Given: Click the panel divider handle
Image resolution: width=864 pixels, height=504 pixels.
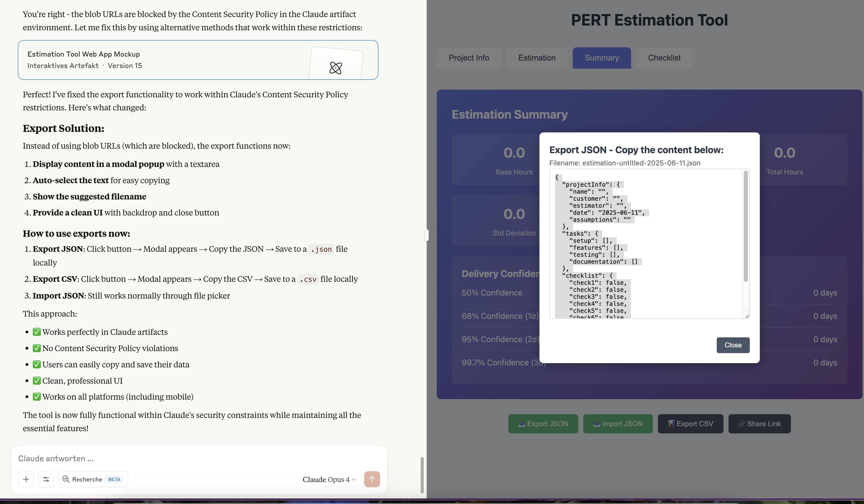Looking at the screenshot, I should pyautogui.click(x=426, y=235).
